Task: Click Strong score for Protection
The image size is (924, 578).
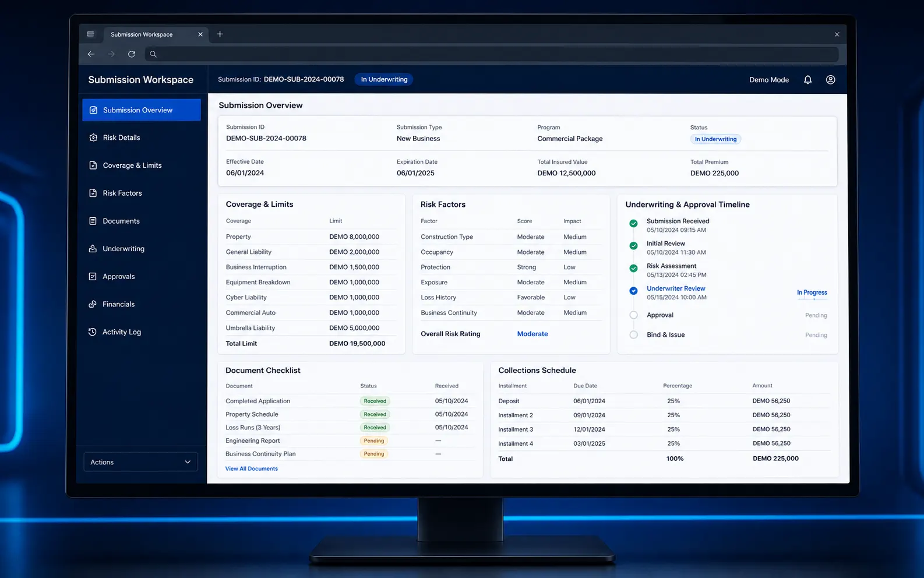Action: [527, 267]
